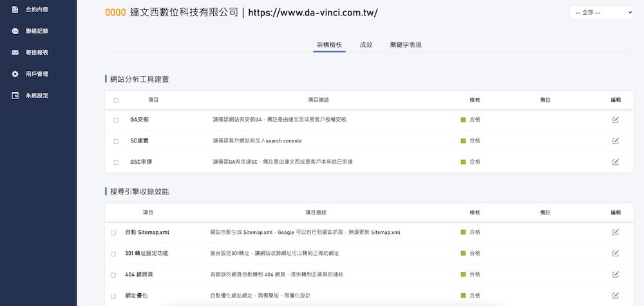Tick the 網址優化 checkbox
Image resolution: width=644 pixels, height=306 pixels.
point(113,296)
